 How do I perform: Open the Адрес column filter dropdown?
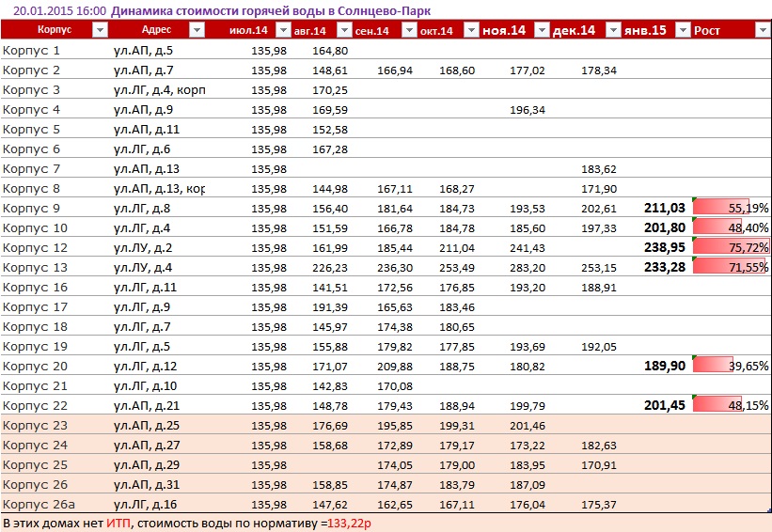(x=197, y=30)
